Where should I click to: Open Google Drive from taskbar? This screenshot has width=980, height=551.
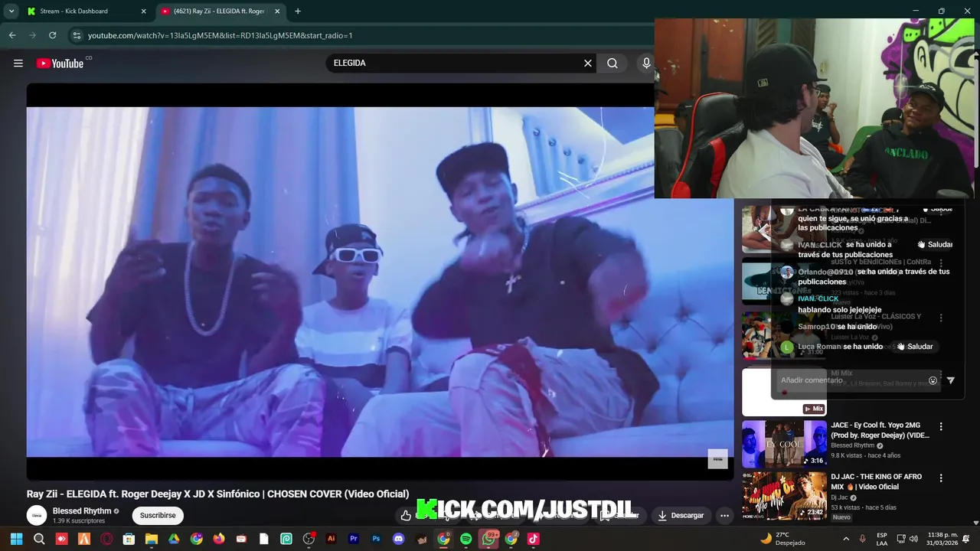click(x=174, y=539)
